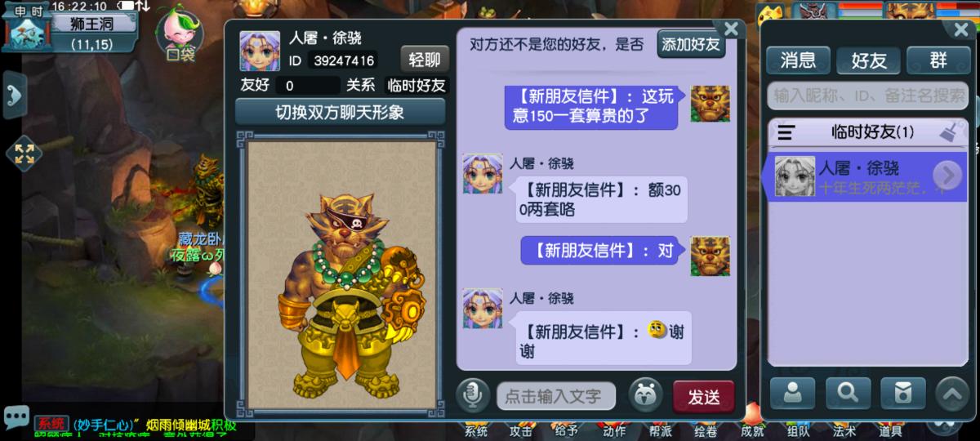Screen dimensions: 980x441
Task: Toggle 切换双方聊天形象 chat appearance
Action: 340,112
